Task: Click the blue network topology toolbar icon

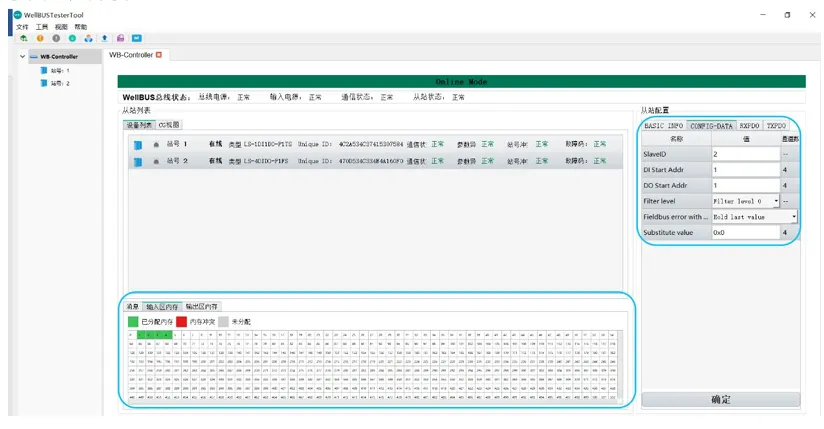Action: [88, 38]
